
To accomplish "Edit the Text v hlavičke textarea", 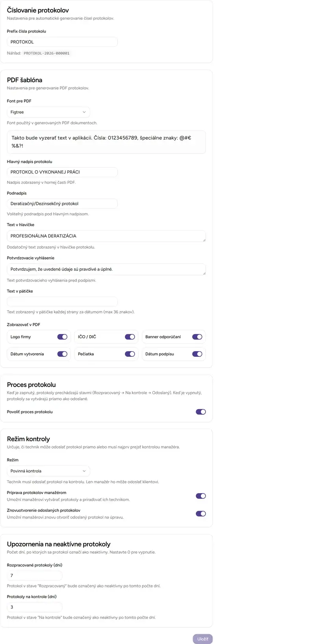I will tap(106, 236).
